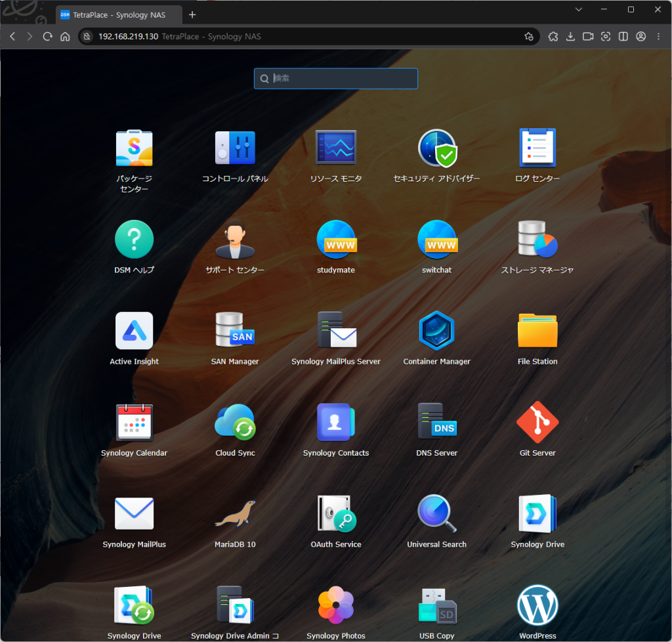The width and height of the screenshot is (672, 642).
Task: Launch OAuth Service
Action: tap(336, 514)
